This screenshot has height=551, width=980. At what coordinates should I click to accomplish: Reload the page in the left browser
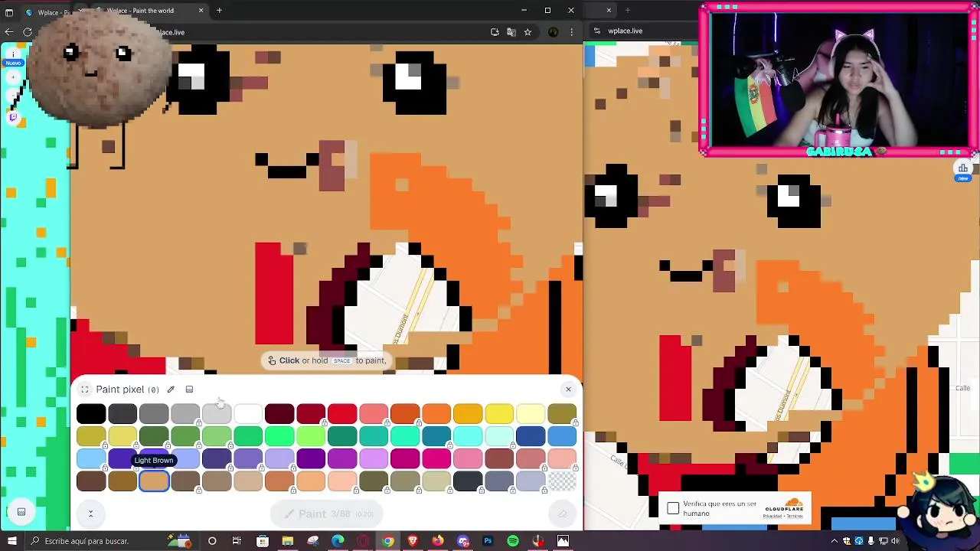[x=28, y=31]
